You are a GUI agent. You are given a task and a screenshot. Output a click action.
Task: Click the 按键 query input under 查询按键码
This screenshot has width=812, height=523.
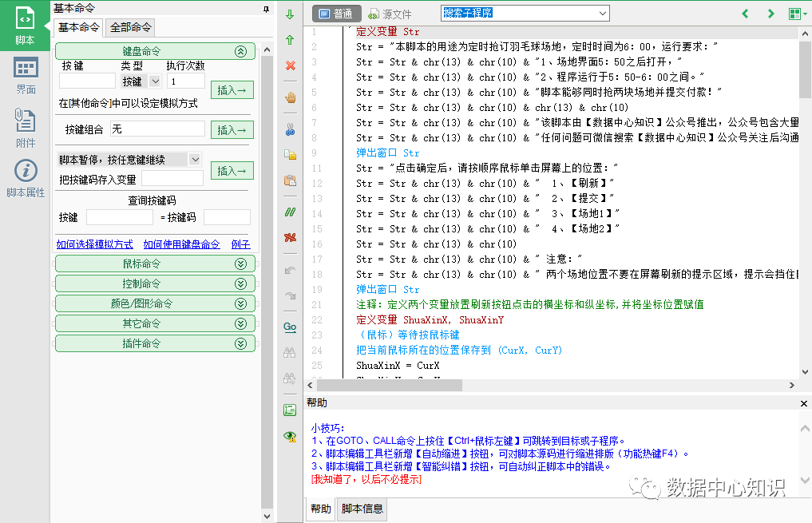click(120, 217)
